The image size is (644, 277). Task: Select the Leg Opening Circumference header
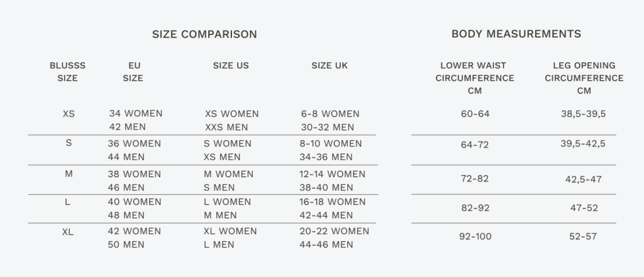tap(584, 78)
